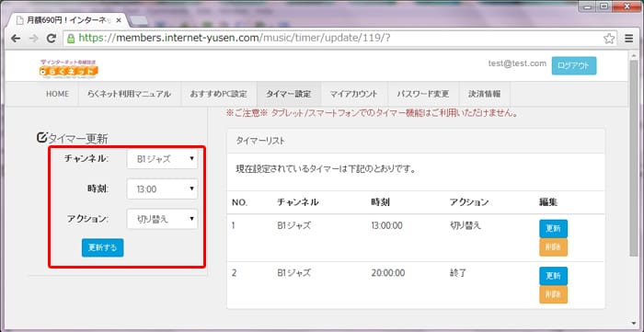Click the green padlock security icon
Image resolution: width=644 pixels, height=332 pixels.
click(71, 39)
